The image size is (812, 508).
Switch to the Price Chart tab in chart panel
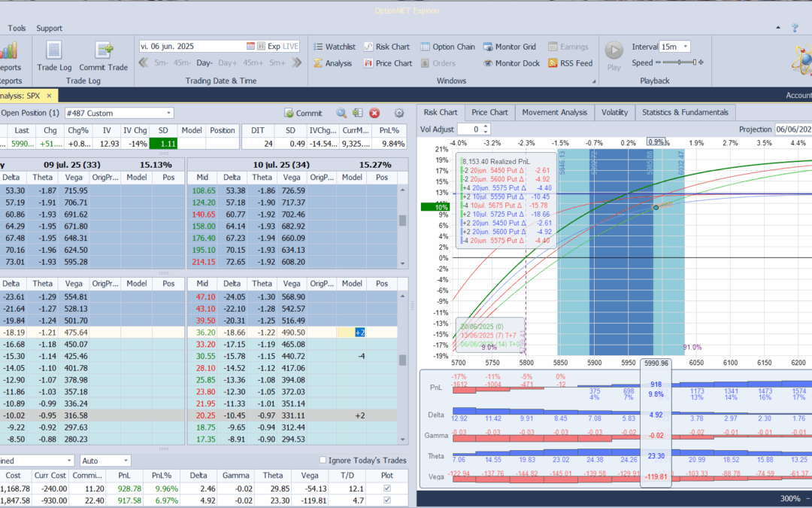coord(489,112)
